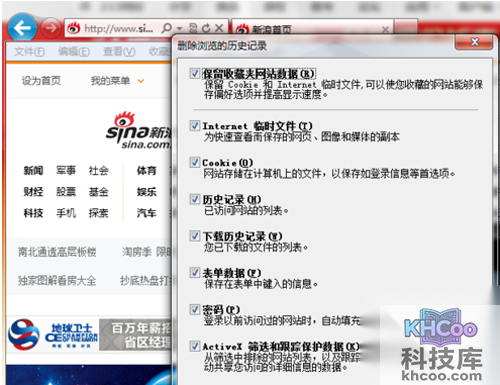Click the browser Forward arrow button
Image resolution: width=500 pixels, height=385 pixels.
coord(51,28)
